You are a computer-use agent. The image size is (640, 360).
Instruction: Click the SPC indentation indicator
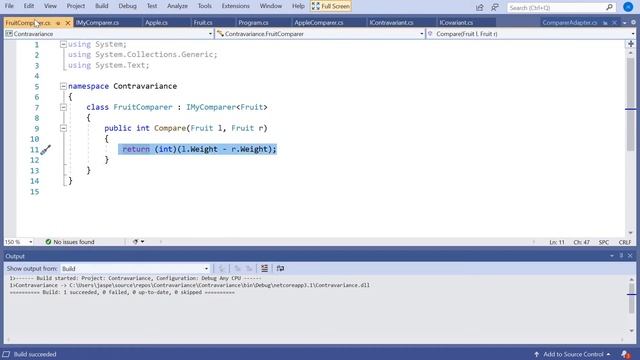tap(604, 242)
